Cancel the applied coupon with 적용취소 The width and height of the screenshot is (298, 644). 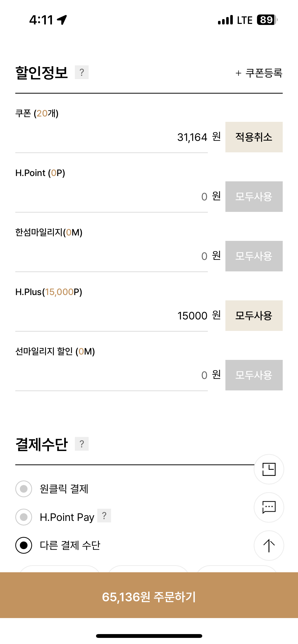click(x=254, y=137)
